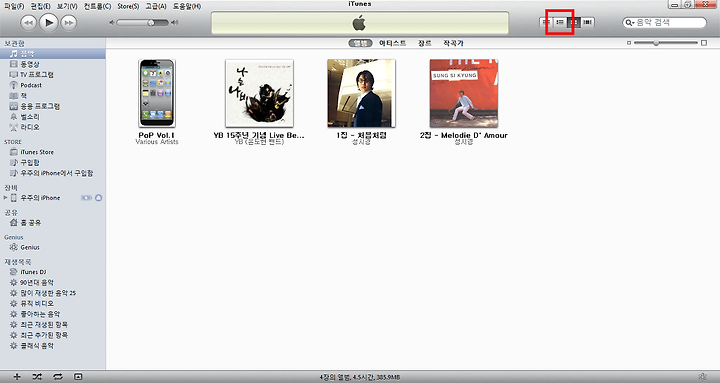Open the 파일(F) menu
Screen dimensions: 720x383
(14, 6)
